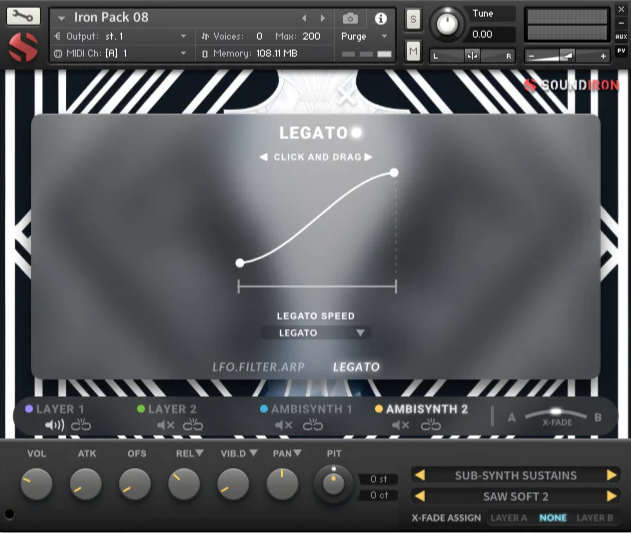Click the wrench edit-mode icon

coord(23,17)
